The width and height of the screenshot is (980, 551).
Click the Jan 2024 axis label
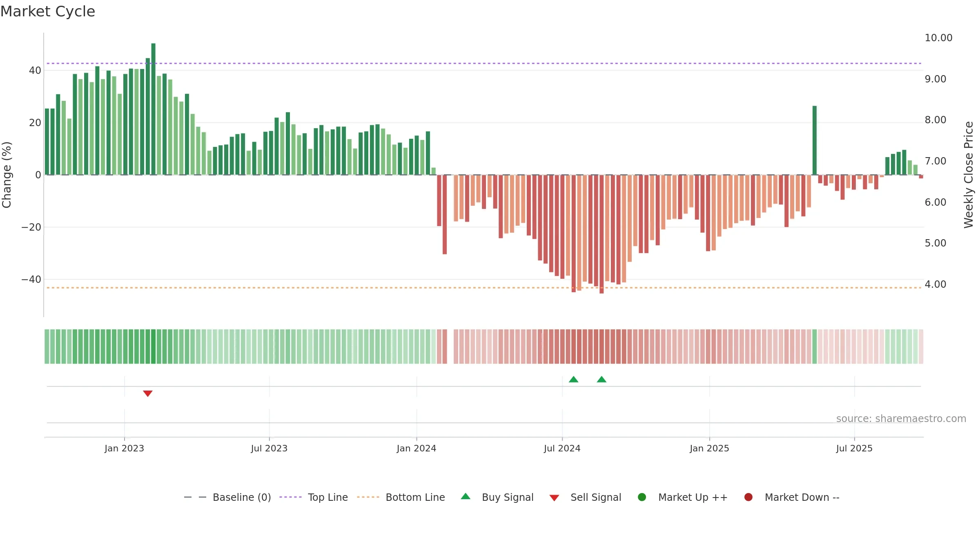(416, 448)
